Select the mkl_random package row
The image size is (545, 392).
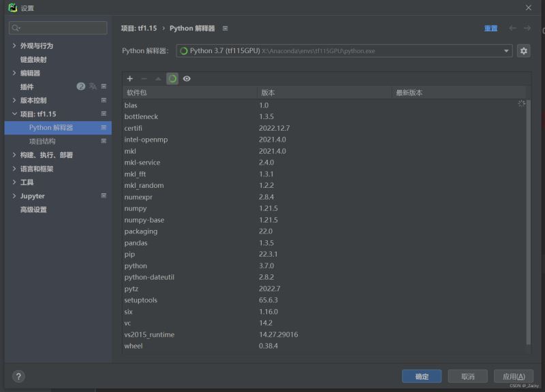click(324, 185)
